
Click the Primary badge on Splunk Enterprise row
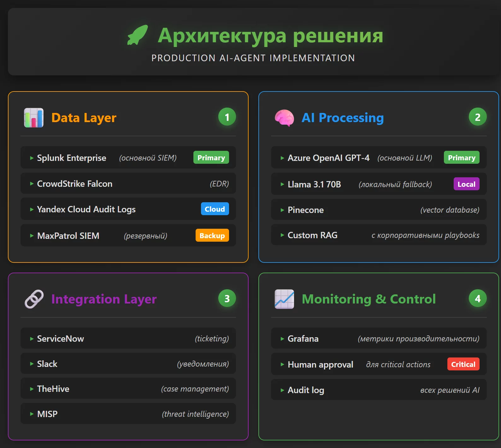point(211,157)
